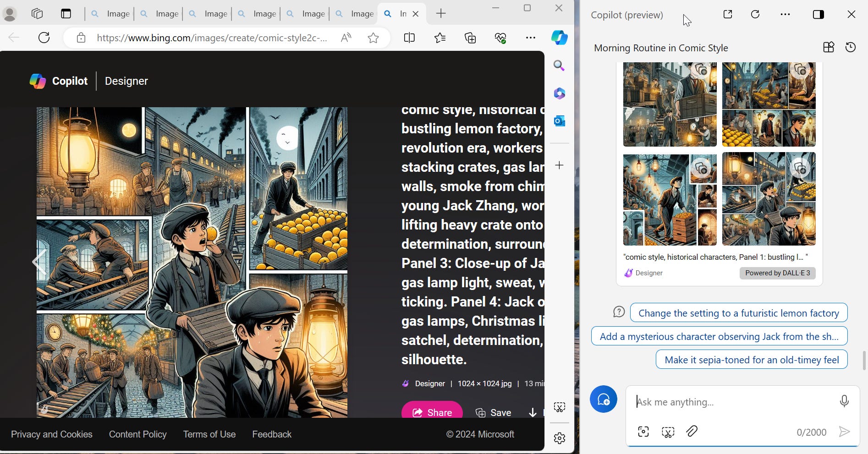The height and width of the screenshot is (454, 868).
Task: Choose 'Change the setting to a futuristic lemon factory'
Action: 739,313
